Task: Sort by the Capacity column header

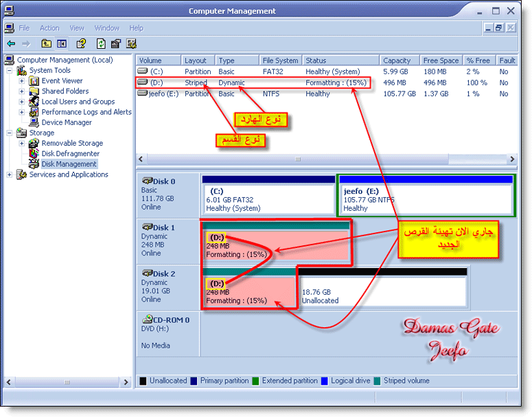Action: (x=400, y=60)
